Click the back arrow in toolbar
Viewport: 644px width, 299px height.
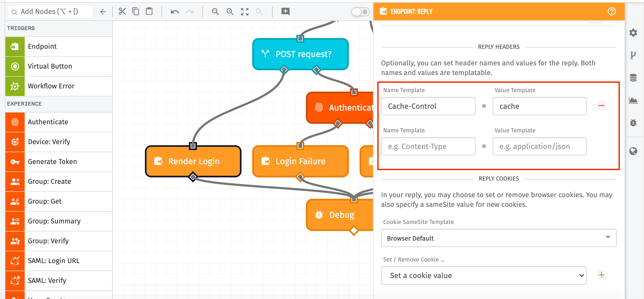(103, 12)
